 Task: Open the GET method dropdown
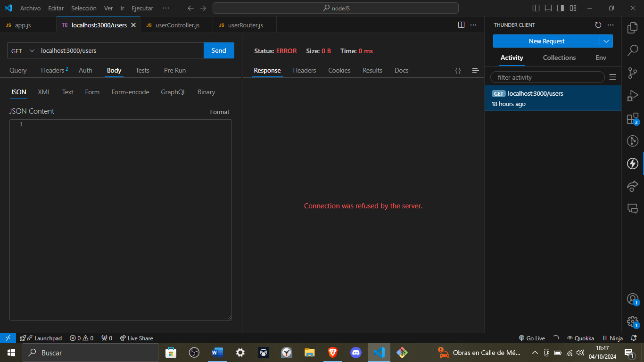point(23,50)
